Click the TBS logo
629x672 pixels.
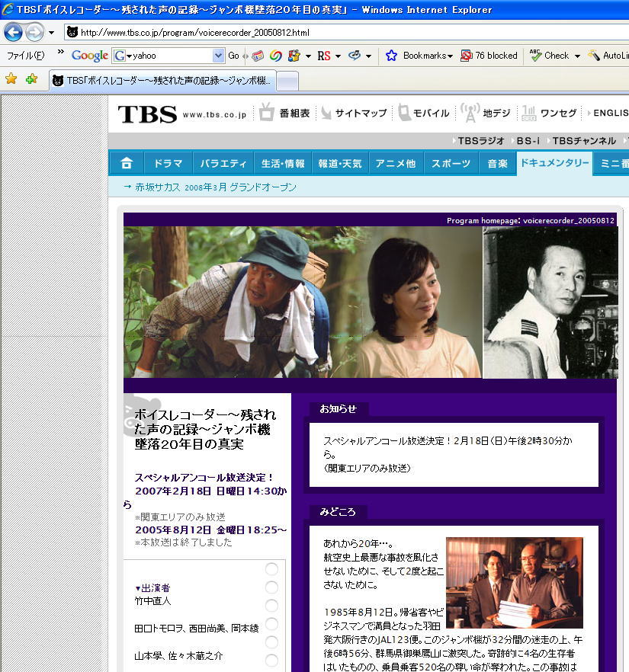coord(147,114)
